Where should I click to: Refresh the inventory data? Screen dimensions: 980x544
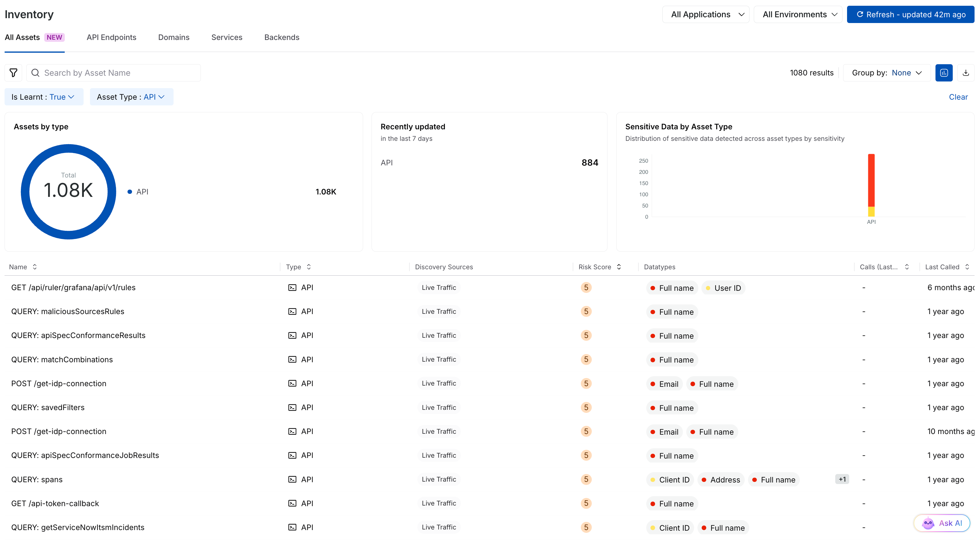coord(910,15)
